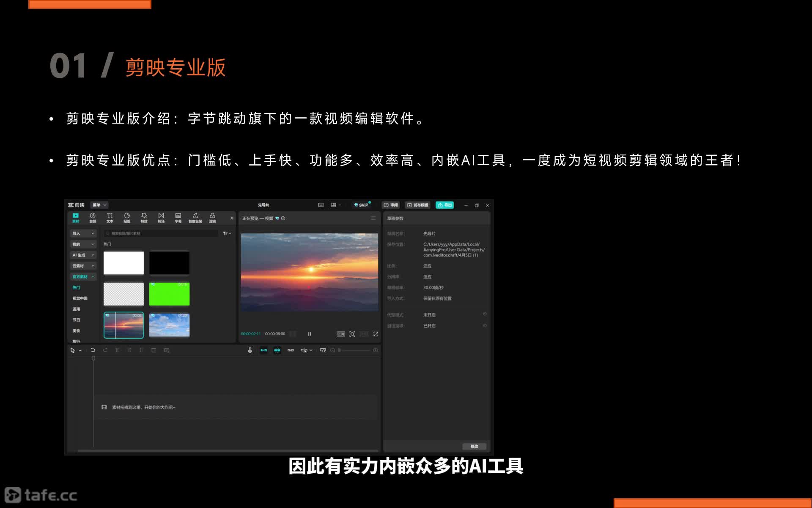This screenshot has width=812, height=508.
Task: Select the pointer tool in timeline toolbar
Action: (x=73, y=350)
